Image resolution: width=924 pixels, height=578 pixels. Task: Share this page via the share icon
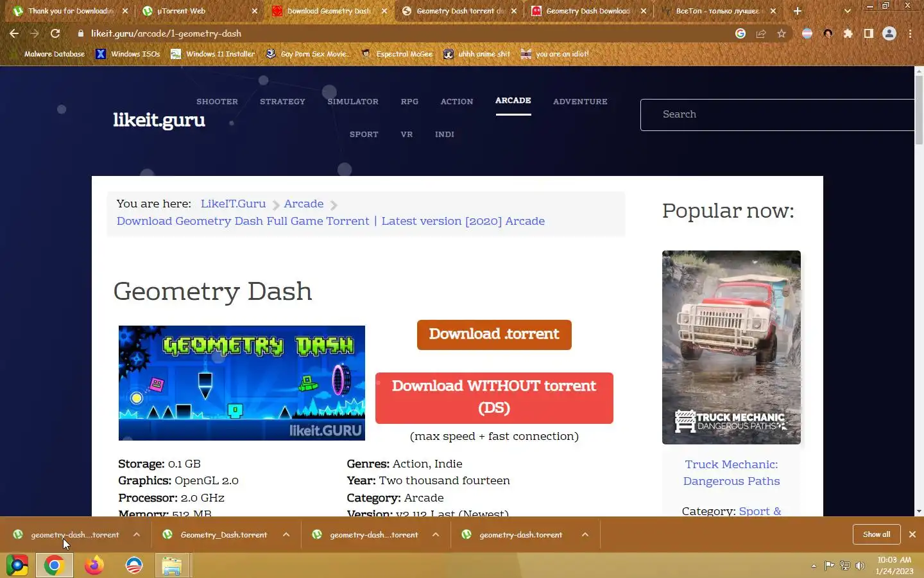[x=761, y=33]
